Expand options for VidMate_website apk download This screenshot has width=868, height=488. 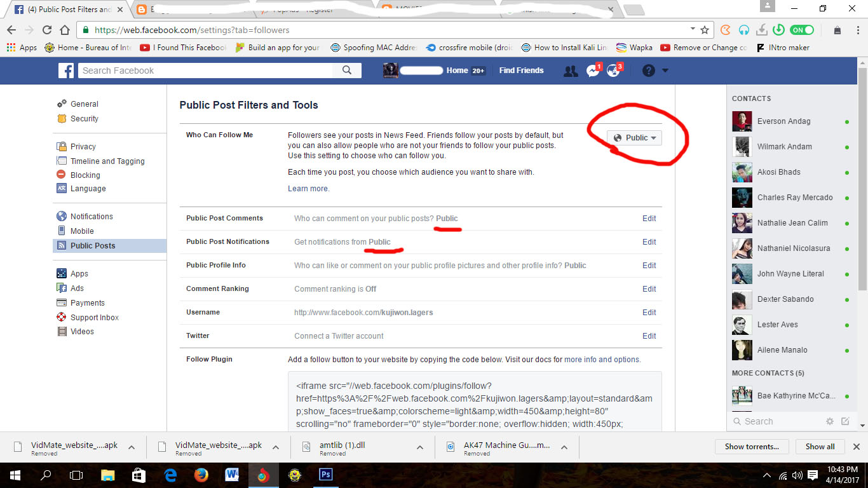click(x=132, y=447)
